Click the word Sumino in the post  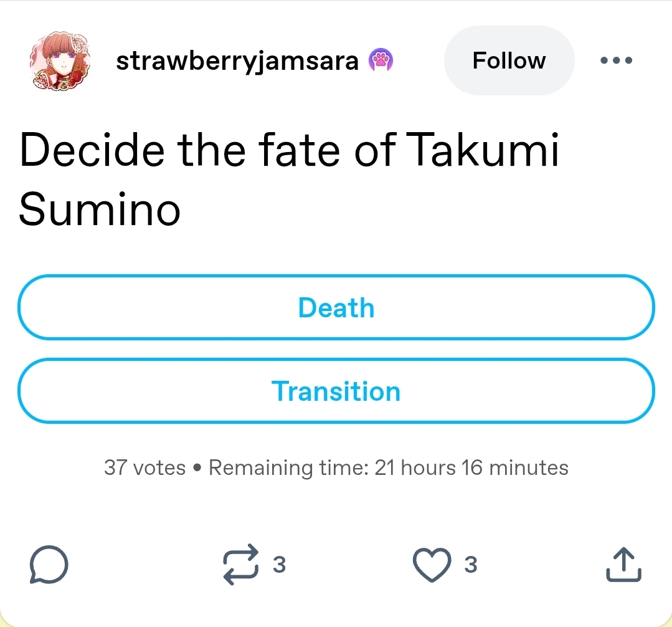[100, 210]
